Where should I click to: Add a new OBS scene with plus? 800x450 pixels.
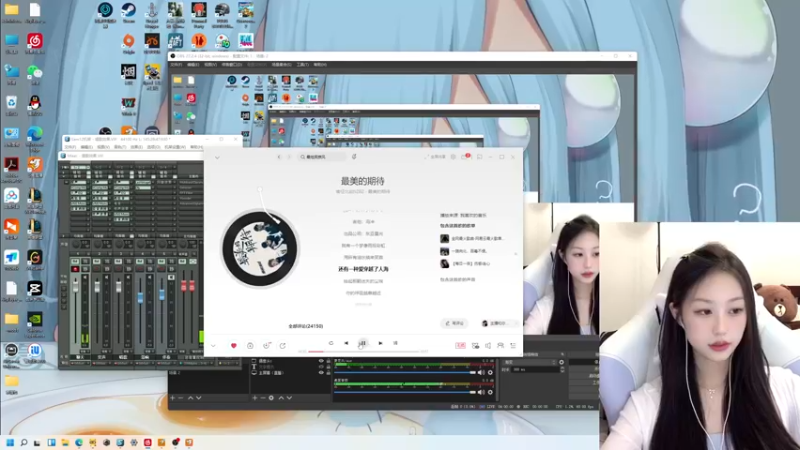[172, 398]
